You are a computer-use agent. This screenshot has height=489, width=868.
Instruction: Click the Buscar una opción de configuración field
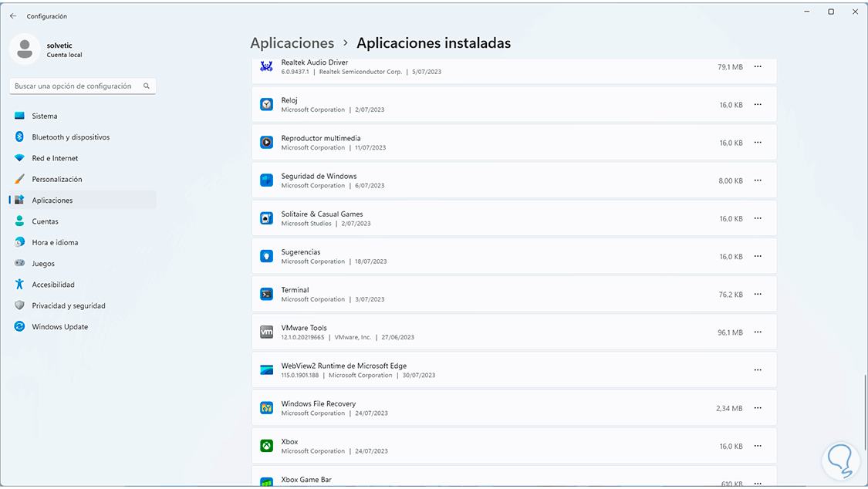pos(83,86)
